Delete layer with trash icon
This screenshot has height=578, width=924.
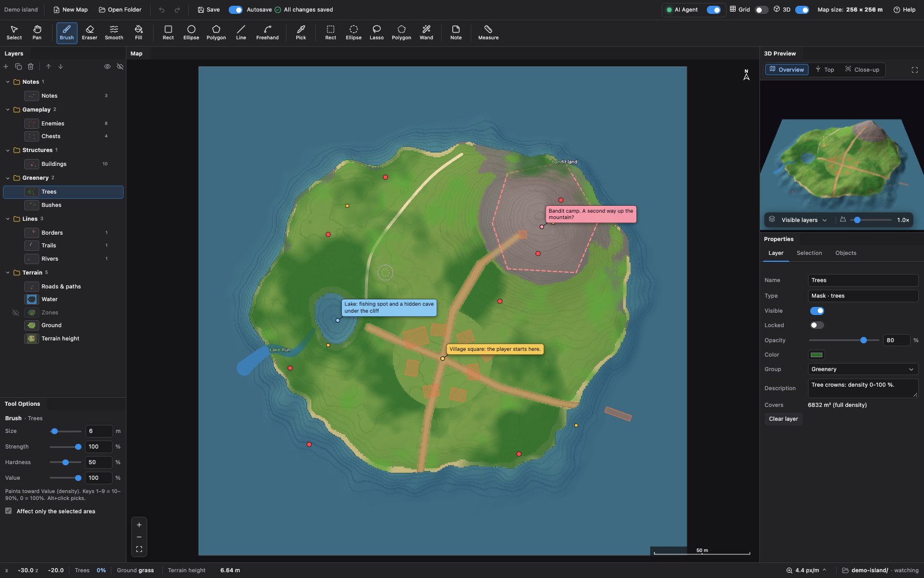(x=31, y=66)
